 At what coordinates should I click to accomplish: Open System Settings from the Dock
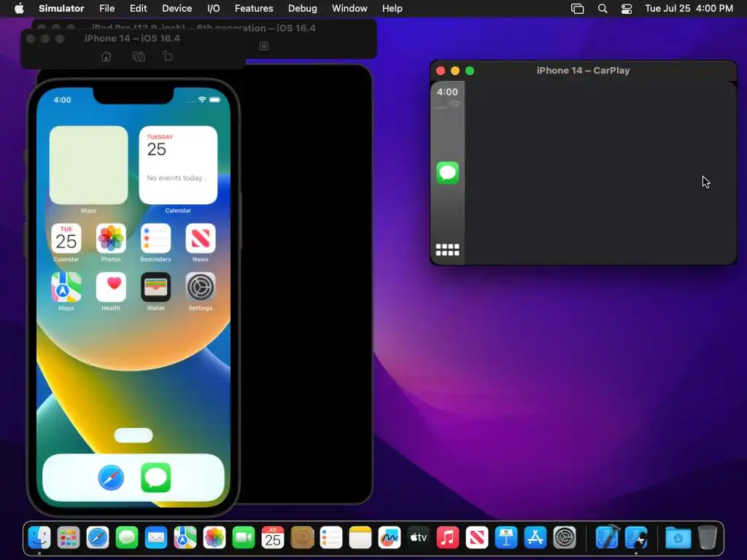565,538
